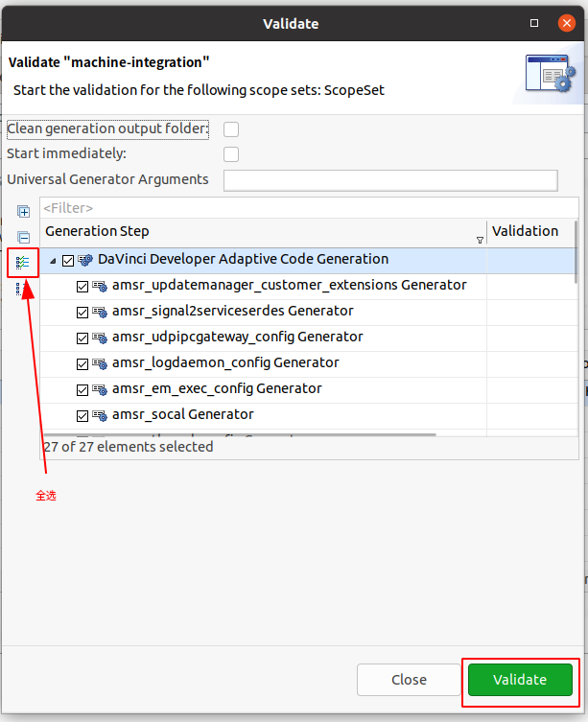588x722 pixels.
Task: Uncheck amsr_em_exec_config Generator checkbox
Action: [x=82, y=390]
